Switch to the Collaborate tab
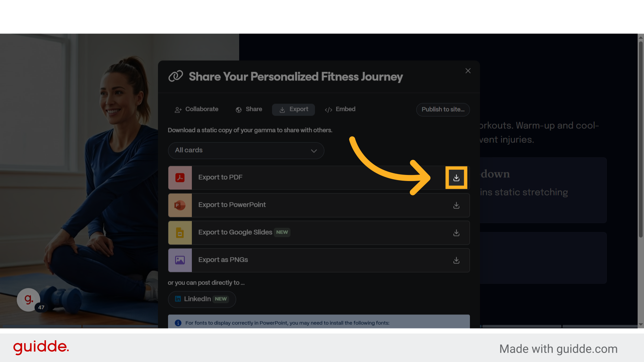 197,109
